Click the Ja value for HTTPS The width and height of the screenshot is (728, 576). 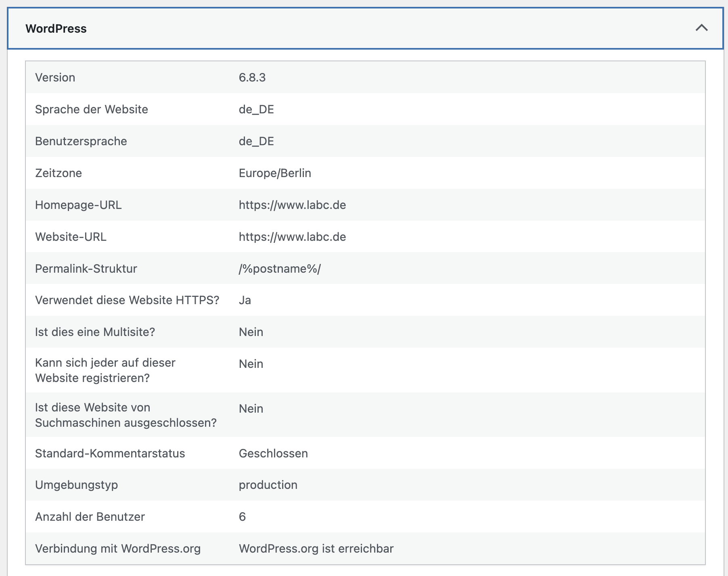pyautogui.click(x=245, y=300)
